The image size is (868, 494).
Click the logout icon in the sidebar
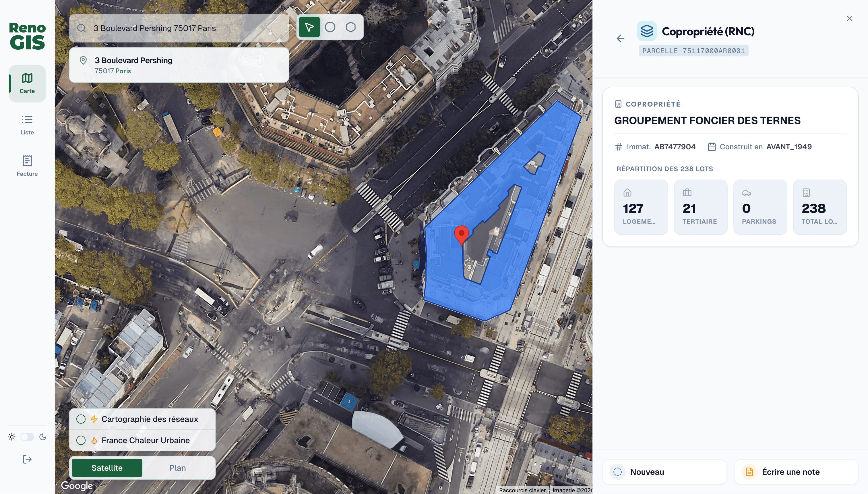[26, 459]
